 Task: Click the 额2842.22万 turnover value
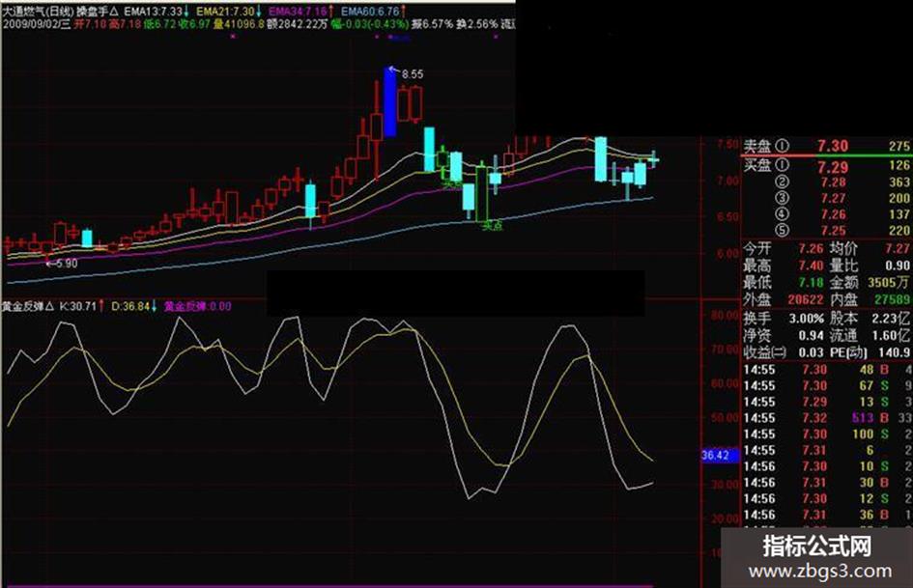pos(297,24)
